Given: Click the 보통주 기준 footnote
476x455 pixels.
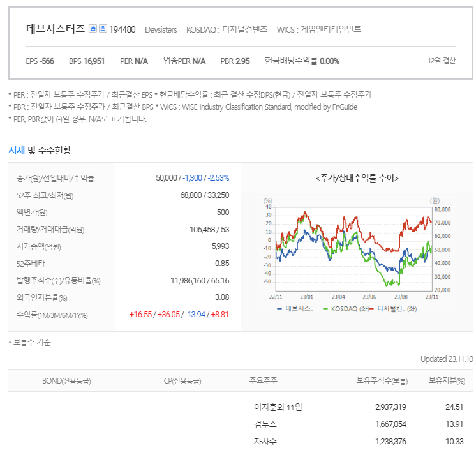Looking at the screenshot, I should pos(29,342).
